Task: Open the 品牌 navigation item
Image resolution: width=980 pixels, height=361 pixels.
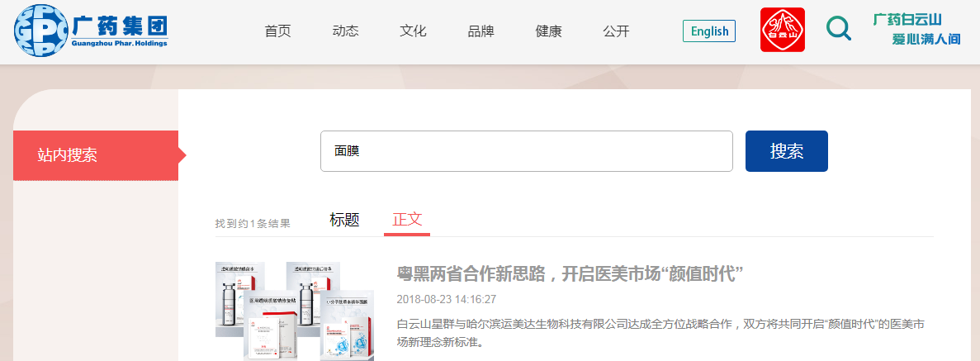Action: tap(481, 31)
